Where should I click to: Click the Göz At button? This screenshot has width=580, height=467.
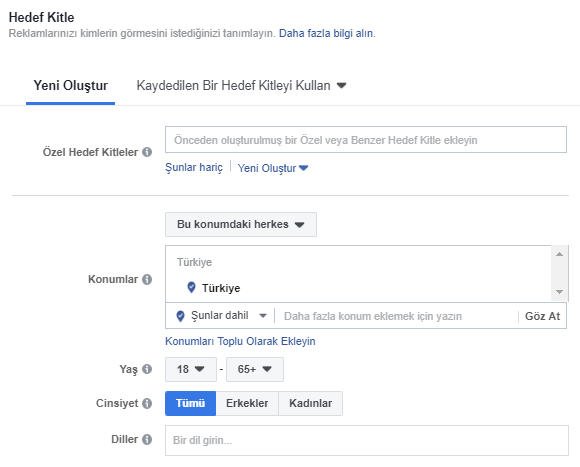(x=542, y=316)
